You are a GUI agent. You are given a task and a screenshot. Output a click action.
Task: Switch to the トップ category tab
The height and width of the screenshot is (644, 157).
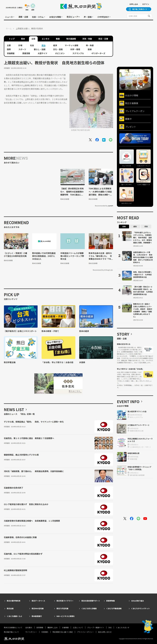(12, 39)
